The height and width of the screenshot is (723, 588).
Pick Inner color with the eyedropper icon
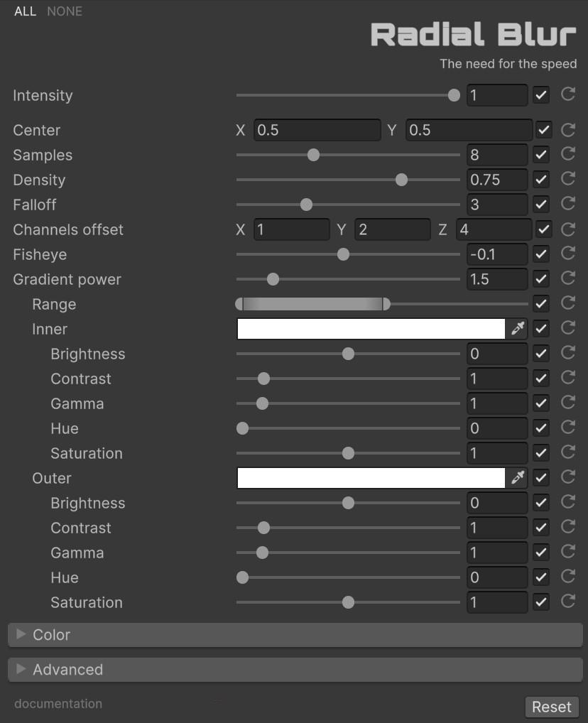518,328
